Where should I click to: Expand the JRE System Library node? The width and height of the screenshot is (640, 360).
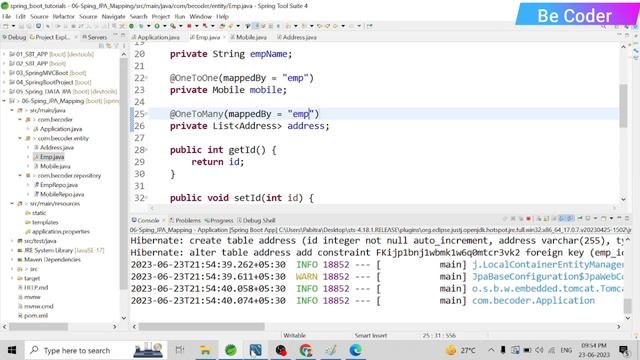(12, 250)
